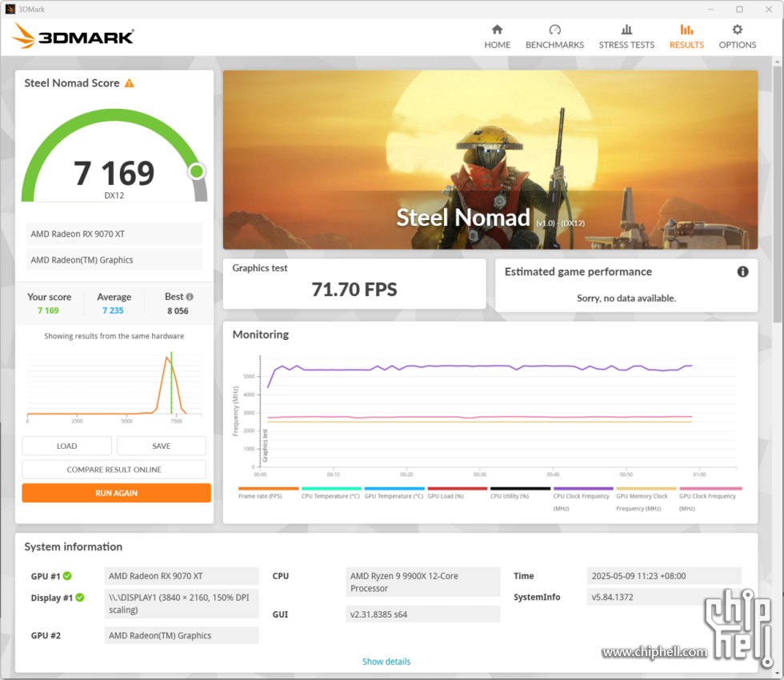Click the AMD Radeon(TM) Graphics score field
Viewport: 784px width, 680px height.
(x=114, y=260)
